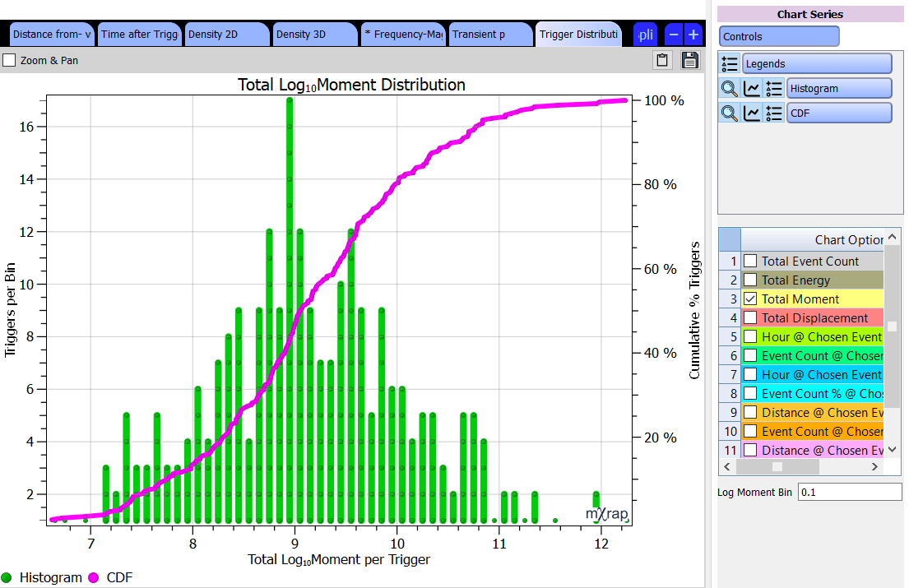Open line chart icon beside Histogram

751,89
